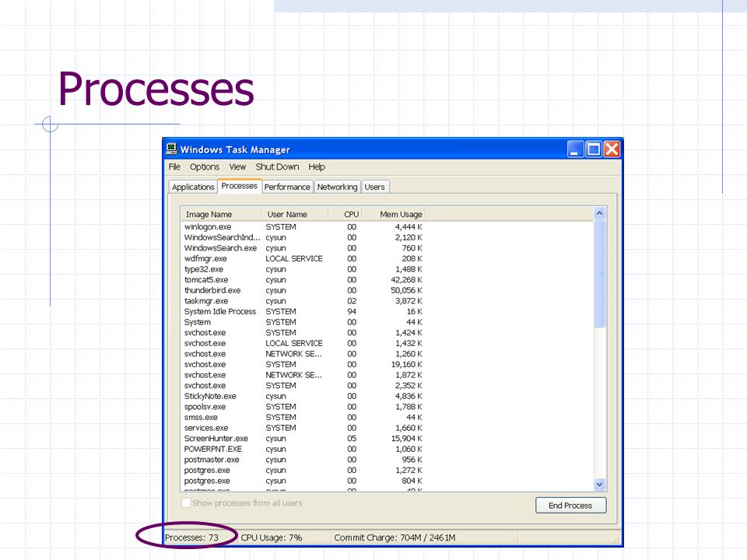The height and width of the screenshot is (560, 747).
Task: Click the Processes: 73 status entry
Action: [191, 537]
